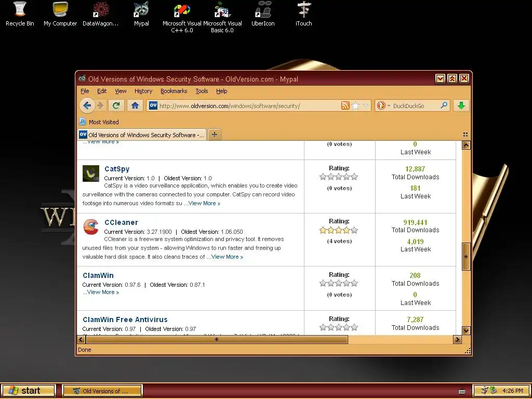Open the View menu

tap(121, 91)
